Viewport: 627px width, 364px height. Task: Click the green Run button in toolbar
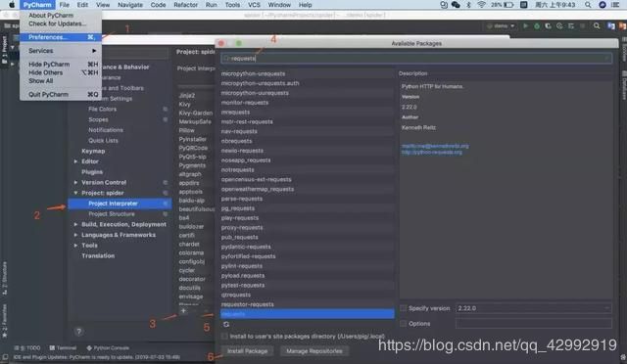[x=525, y=26]
